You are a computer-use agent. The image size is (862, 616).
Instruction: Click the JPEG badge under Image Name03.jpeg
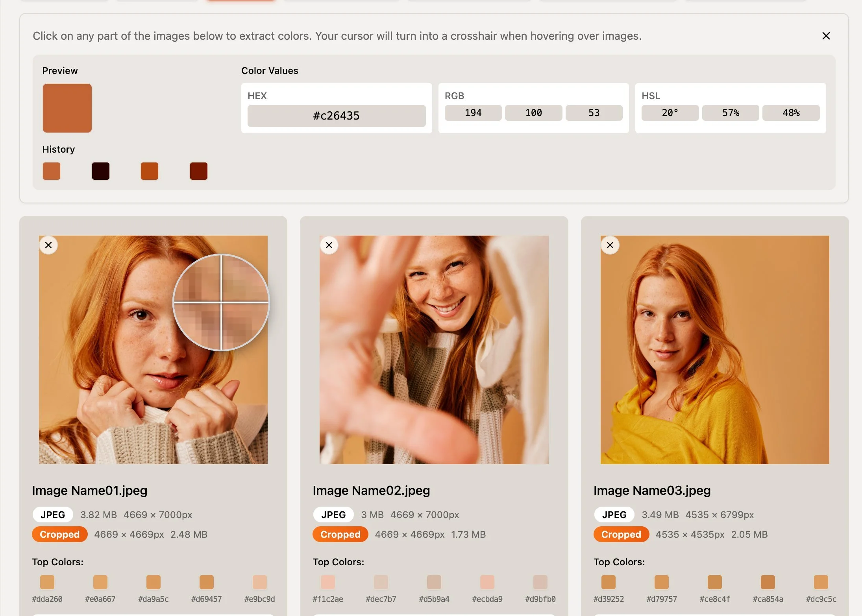614,515
